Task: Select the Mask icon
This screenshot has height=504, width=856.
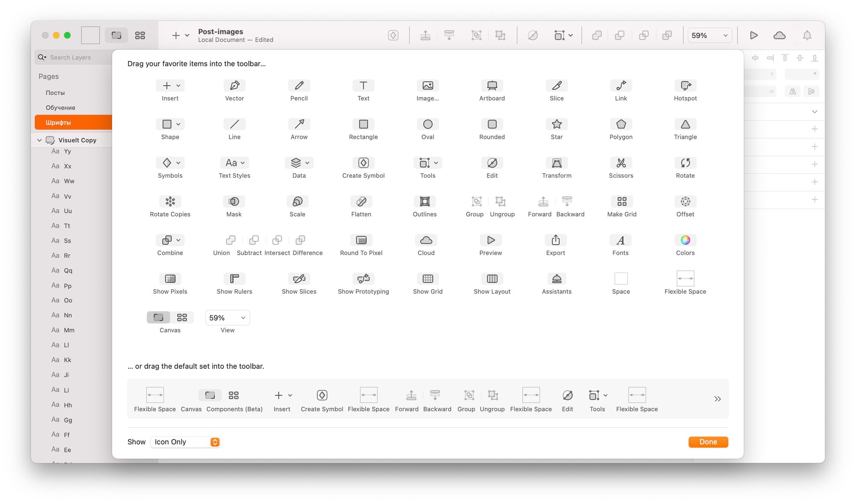Action: [x=234, y=201]
